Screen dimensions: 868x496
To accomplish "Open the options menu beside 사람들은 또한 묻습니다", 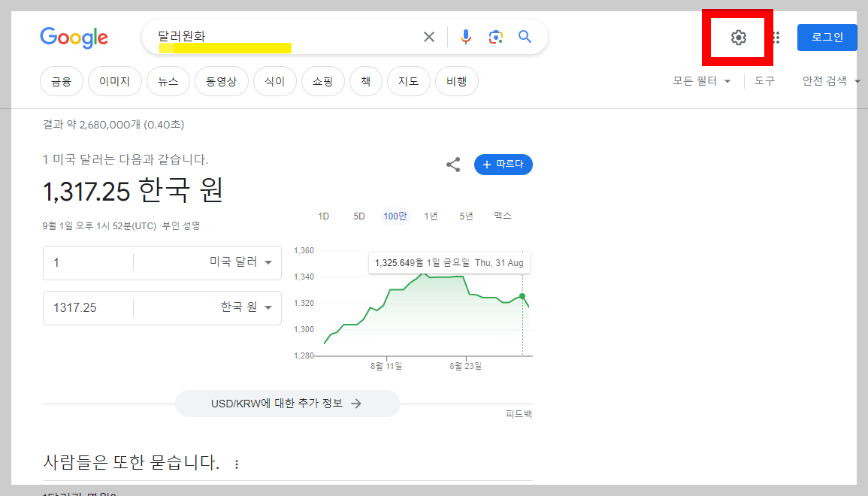I will point(236,464).
